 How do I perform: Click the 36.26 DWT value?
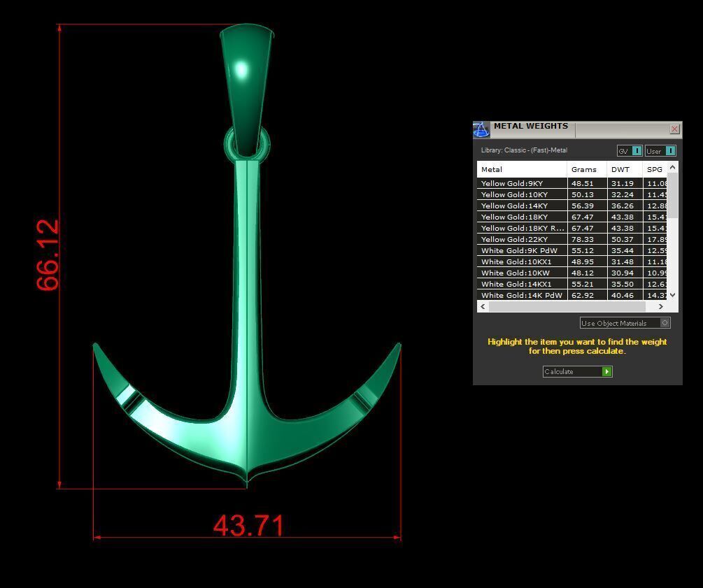coord(623,206)
